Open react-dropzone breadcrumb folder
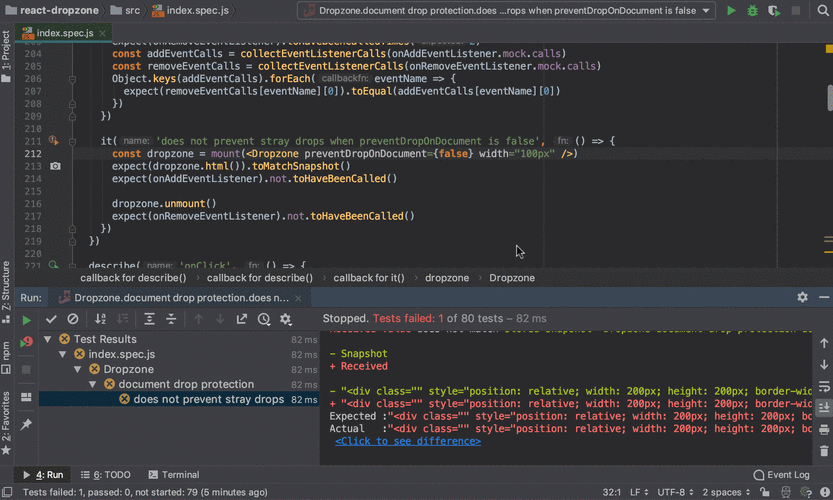The height and width of the screenshot is (500, 833). coord(52,11)
